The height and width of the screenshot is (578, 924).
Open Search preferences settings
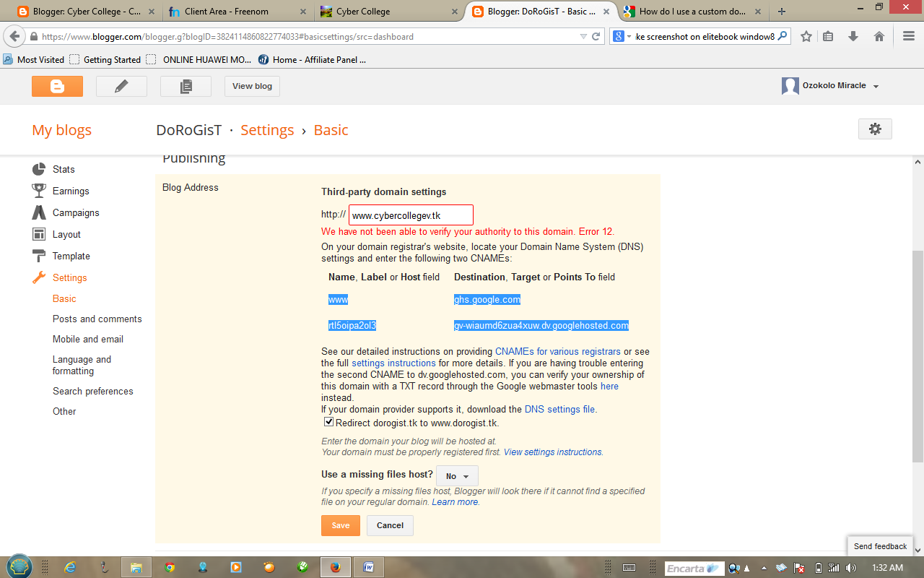(x=93, y=391)
